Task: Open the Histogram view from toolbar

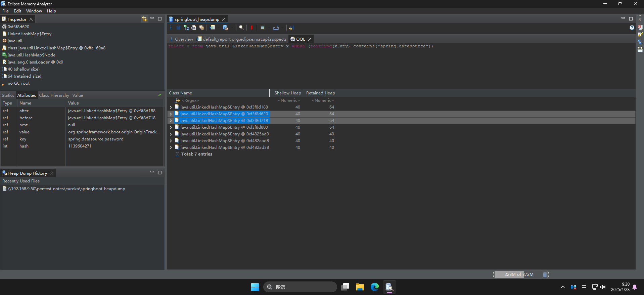Action: (178, 28)
